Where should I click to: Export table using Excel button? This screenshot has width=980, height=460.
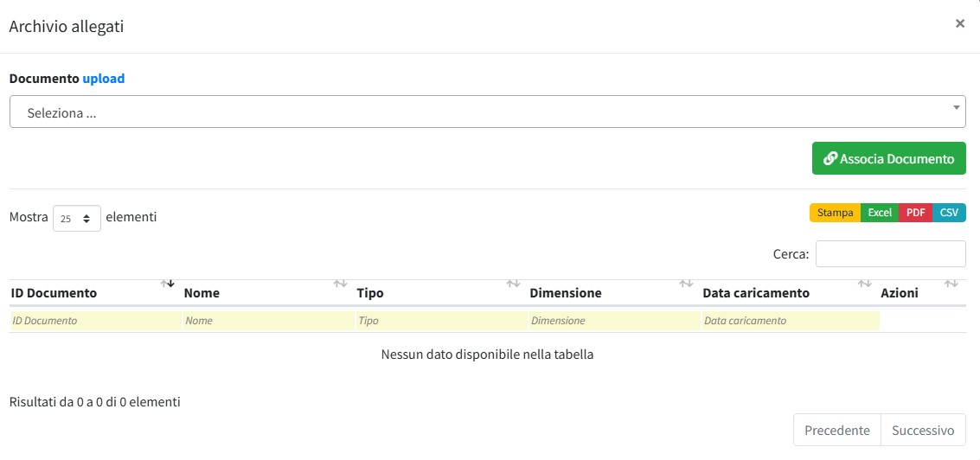[x=880, y=213]
